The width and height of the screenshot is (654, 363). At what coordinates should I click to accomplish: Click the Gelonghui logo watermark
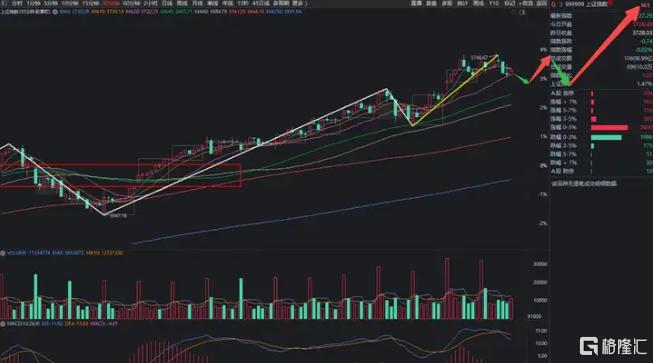tap(613, 346)
